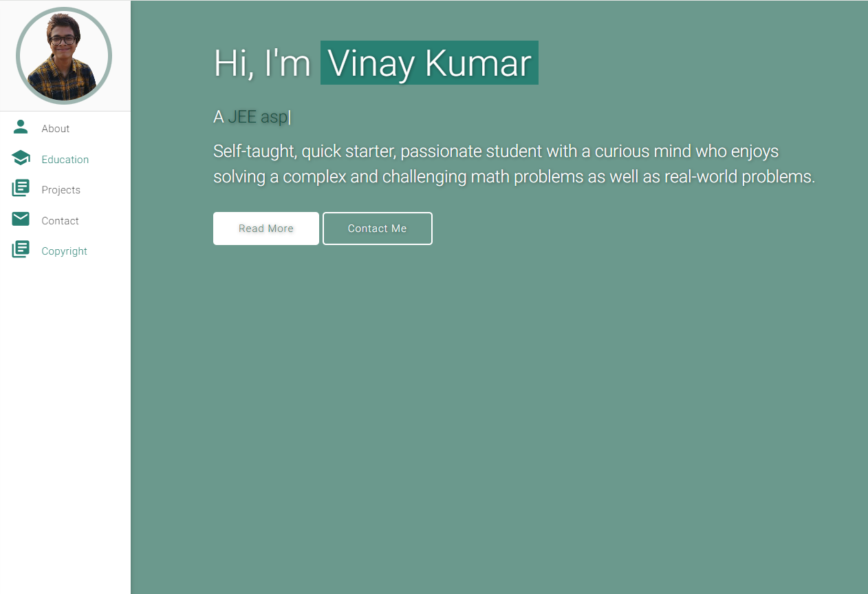Select Contact in the sidebar
Viewport: 868px width, 594px height.
[x=60, y=221]
